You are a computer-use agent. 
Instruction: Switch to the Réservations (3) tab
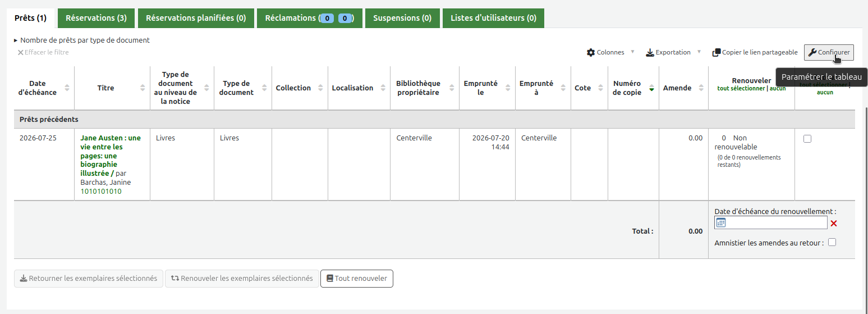click(x=96, y=18)
